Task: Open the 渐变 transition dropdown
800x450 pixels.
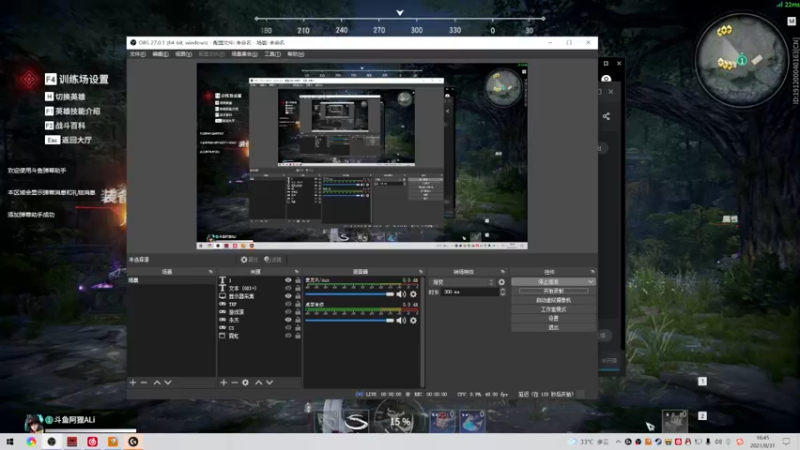Action: tap(463, 282)
